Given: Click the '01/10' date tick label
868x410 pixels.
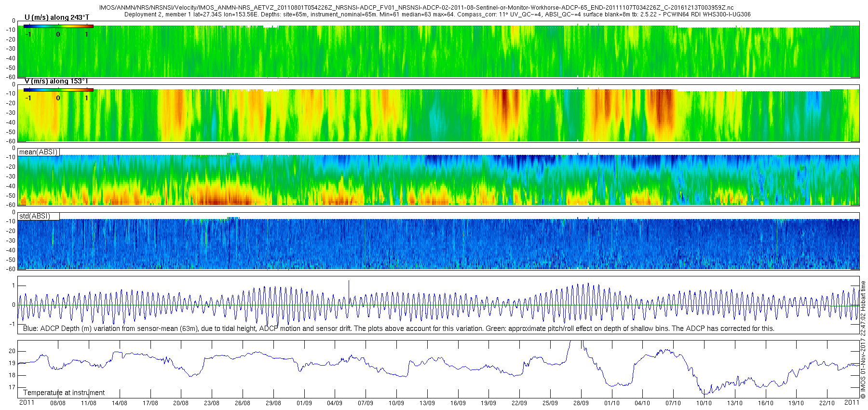Looking at the screenshot, I should [612, 403].
